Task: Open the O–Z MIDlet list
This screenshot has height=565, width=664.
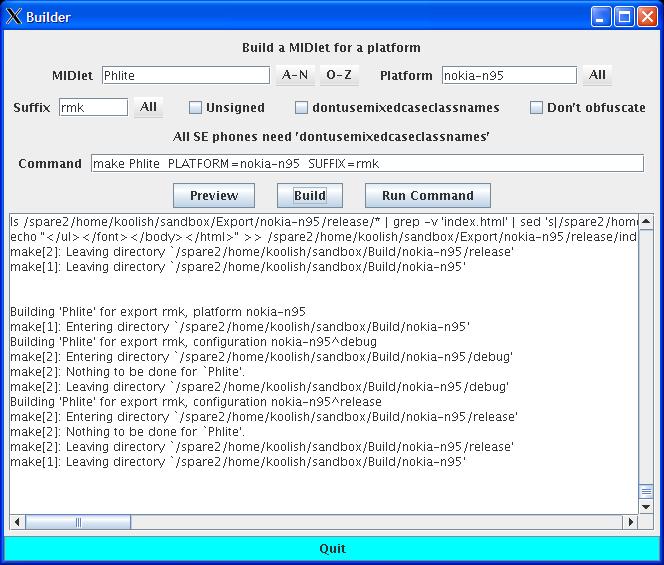Action: [339, 75]
